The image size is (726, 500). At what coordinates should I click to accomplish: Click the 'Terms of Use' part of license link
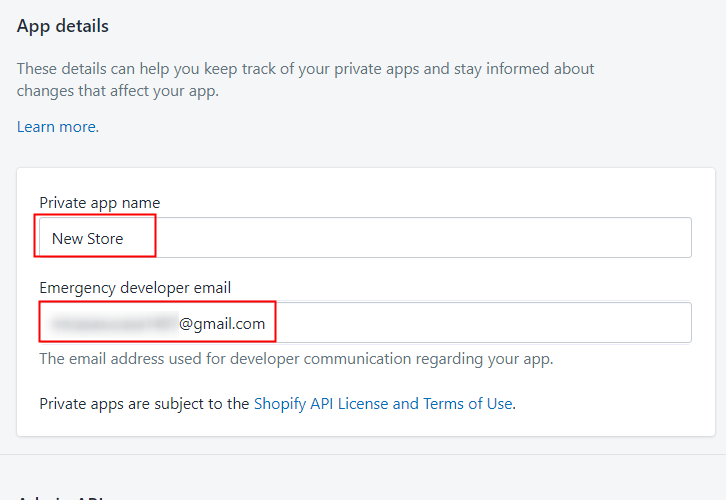click(468, 404)
